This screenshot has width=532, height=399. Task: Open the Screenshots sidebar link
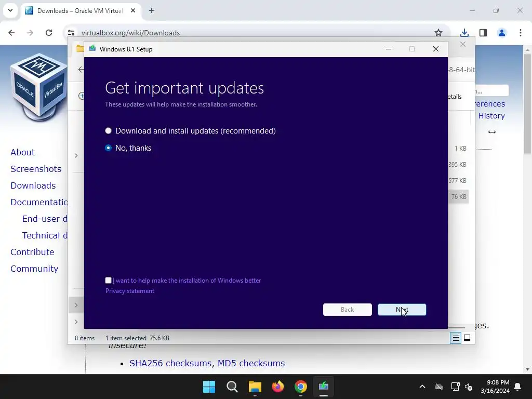36,169
